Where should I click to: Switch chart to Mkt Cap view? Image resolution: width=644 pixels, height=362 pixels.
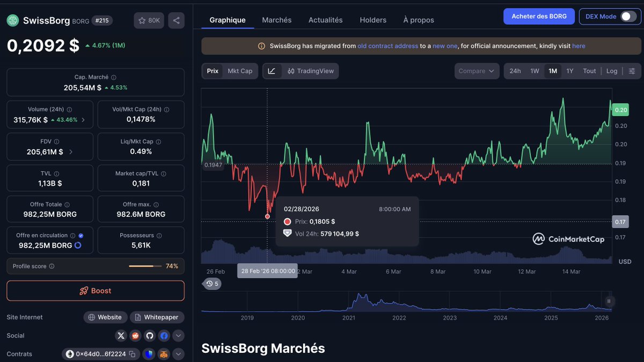coord(240,71)
